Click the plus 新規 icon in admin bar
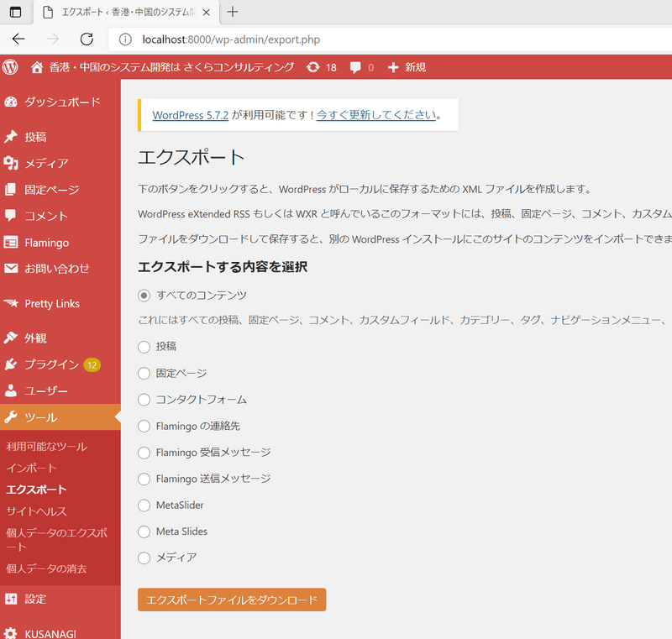 coord(392,67)
